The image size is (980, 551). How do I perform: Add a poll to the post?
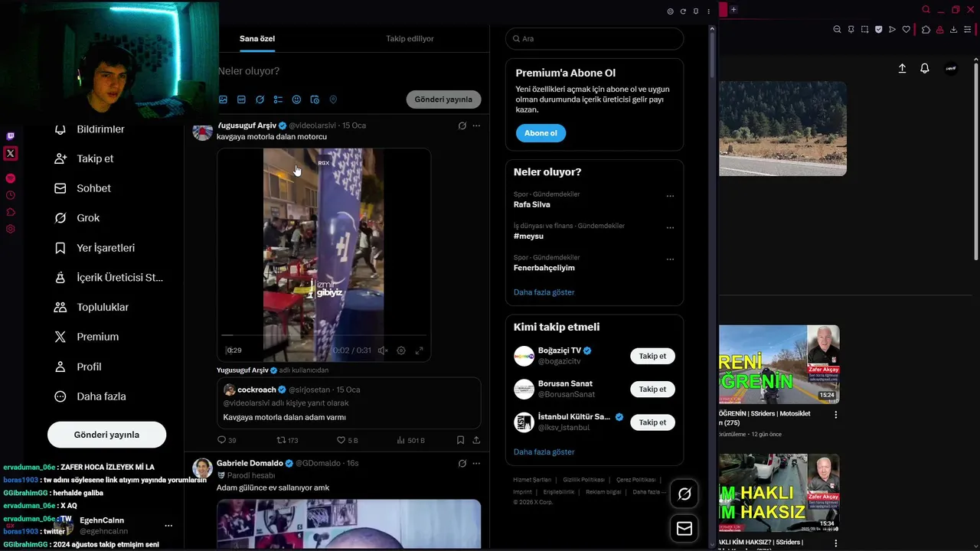[278, 99]
